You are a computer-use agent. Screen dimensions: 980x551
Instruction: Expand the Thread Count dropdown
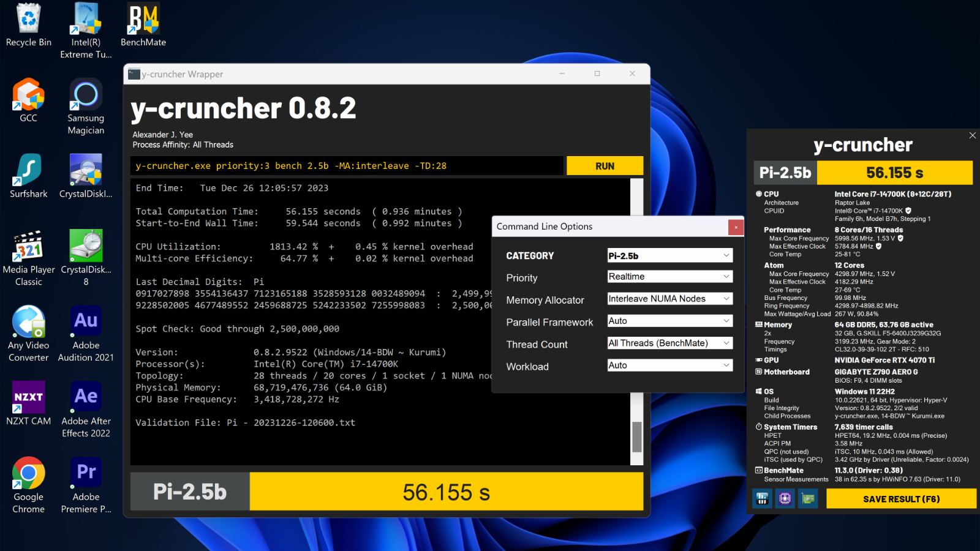point(669,343)
